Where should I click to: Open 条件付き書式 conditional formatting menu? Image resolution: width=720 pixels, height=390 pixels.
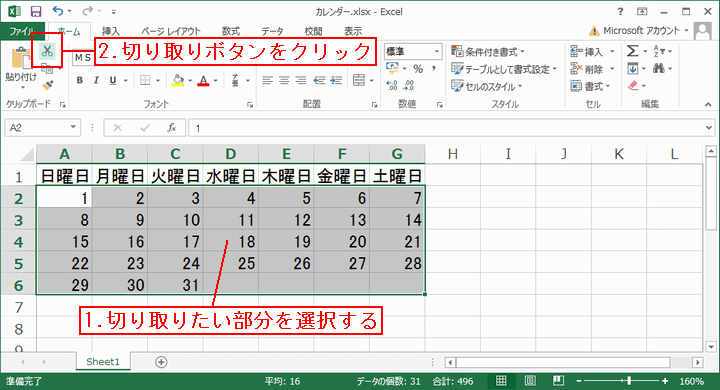(x=488, y=51)
